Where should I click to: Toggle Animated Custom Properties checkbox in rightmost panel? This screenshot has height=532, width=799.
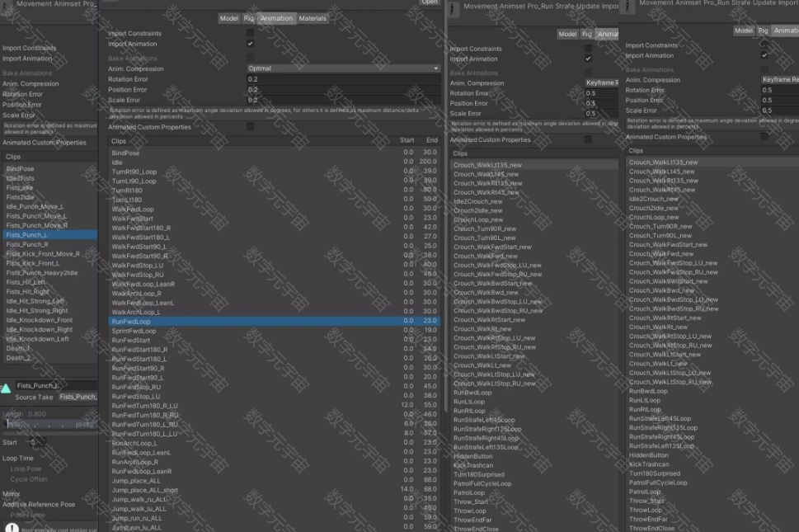[764, 137]
